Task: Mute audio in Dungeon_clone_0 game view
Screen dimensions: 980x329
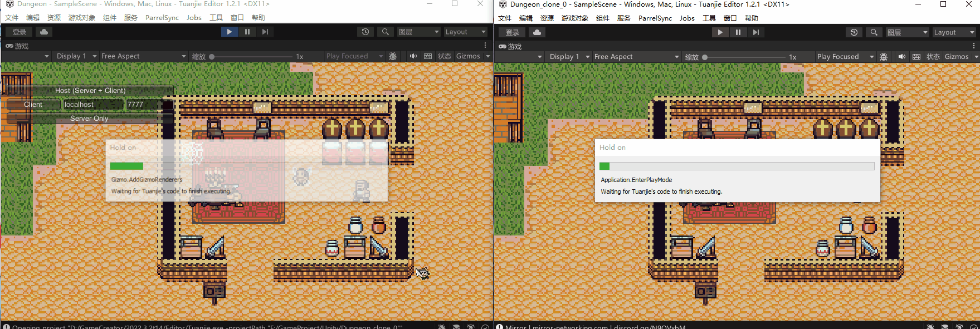Action: click(x=901, y=57)
